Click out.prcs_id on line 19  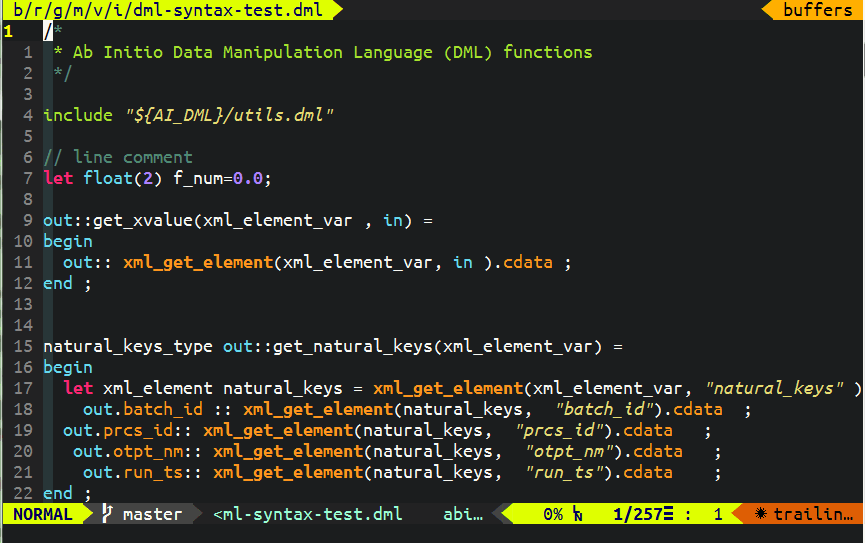[118, 430]
